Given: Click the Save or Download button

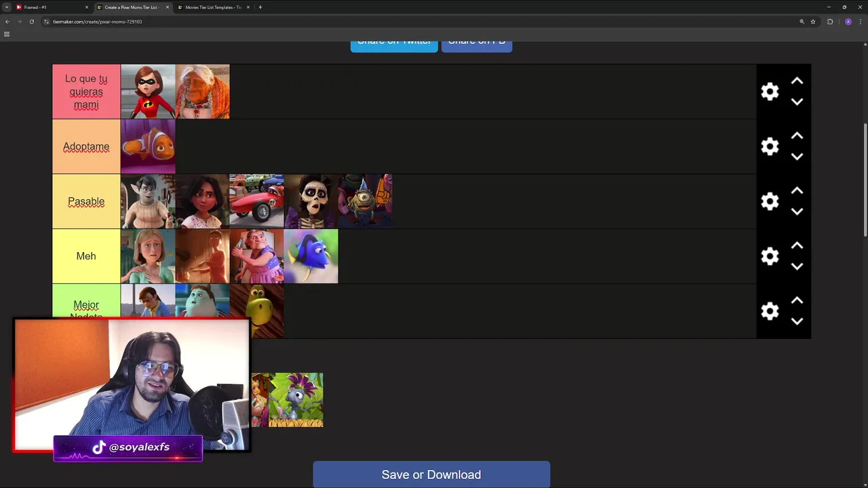Looking at the screenshot, I should [431, 474].
